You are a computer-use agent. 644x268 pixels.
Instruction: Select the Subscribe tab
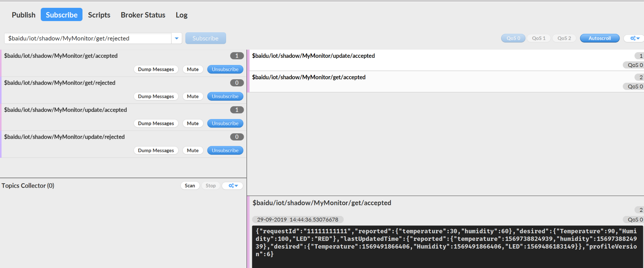coord(61,15)
